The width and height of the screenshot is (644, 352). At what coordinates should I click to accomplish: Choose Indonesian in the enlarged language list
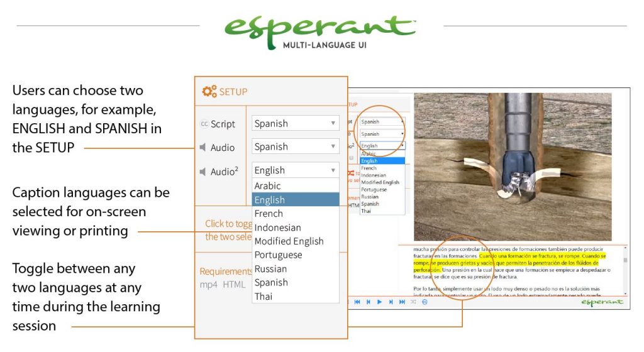click(296, 228)
